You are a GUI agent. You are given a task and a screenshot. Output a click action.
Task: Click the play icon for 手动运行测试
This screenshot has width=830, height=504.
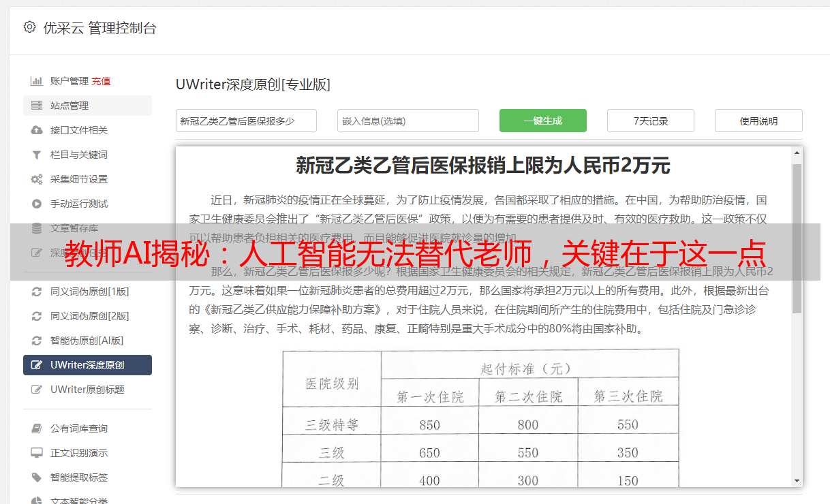click(x=37, y=204)
